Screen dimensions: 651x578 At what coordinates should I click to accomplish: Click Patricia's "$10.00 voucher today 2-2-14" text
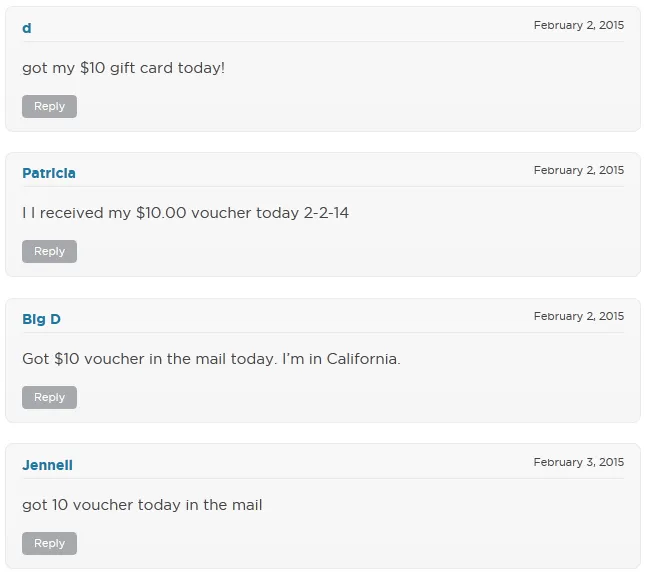[186, 213]
